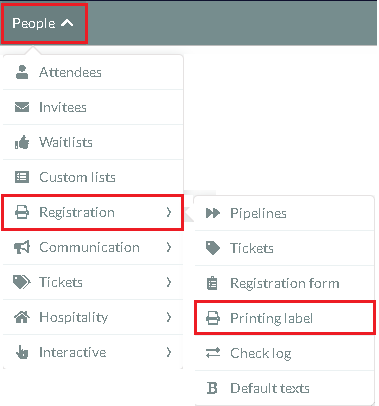Click the Invitees envelope icon
The height and width of the screenshot is (406, 379).
(x=22, y=107)
